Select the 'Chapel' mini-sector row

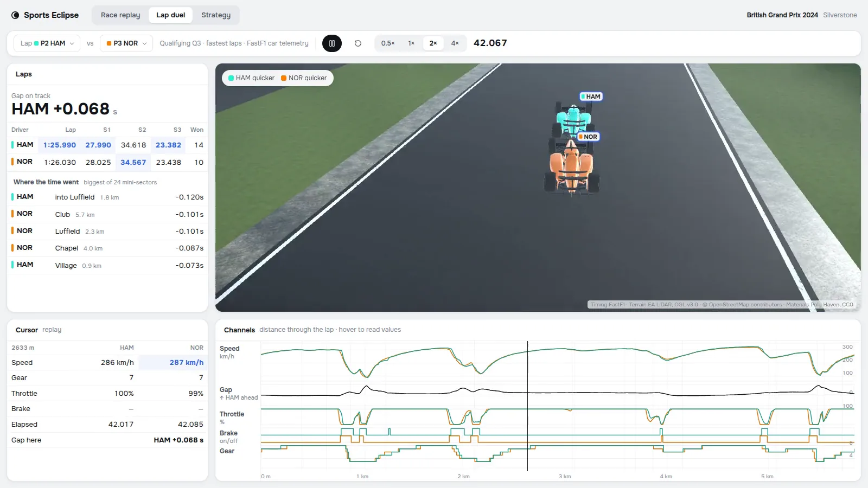click(107, 248)
